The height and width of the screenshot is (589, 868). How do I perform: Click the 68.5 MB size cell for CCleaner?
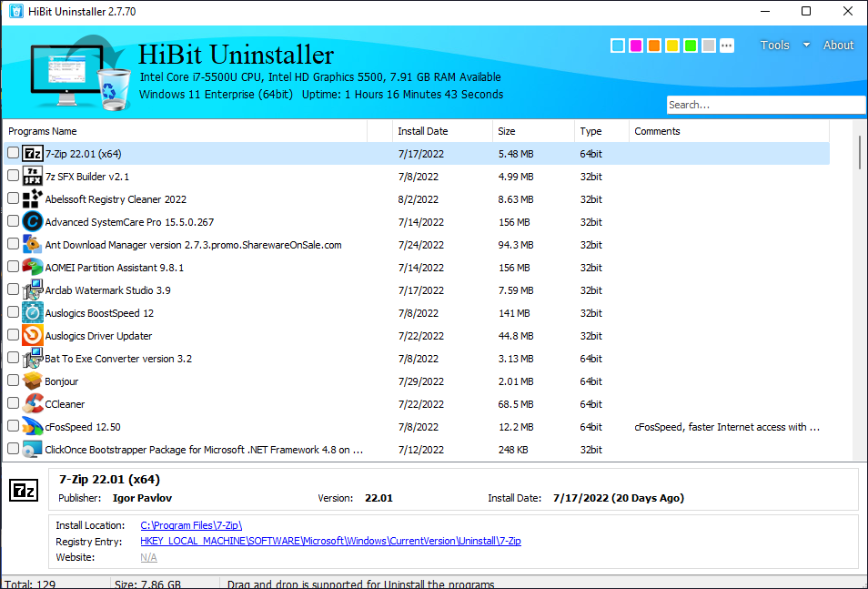coord(515,404)
